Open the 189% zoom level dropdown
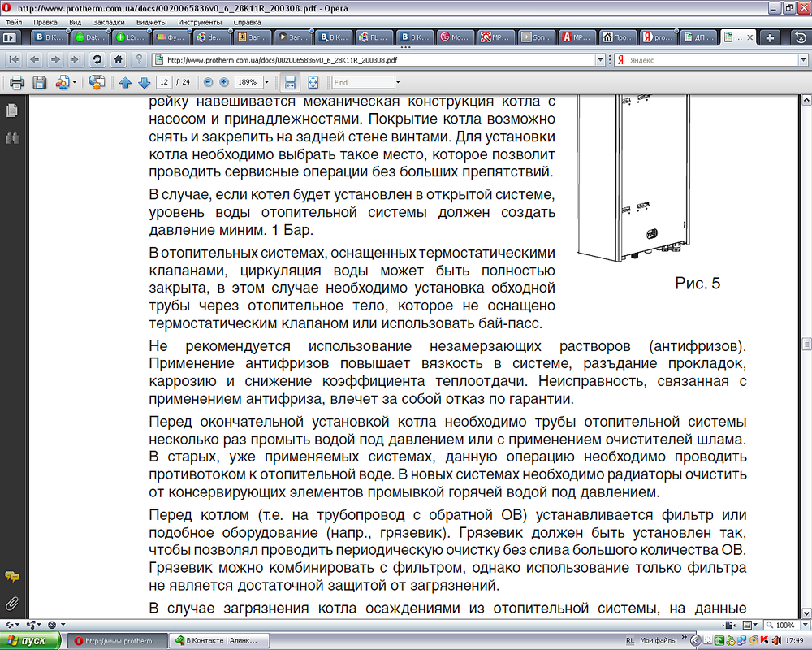Image resolution: width=812 pixels, height=650 pixels. 266,81
